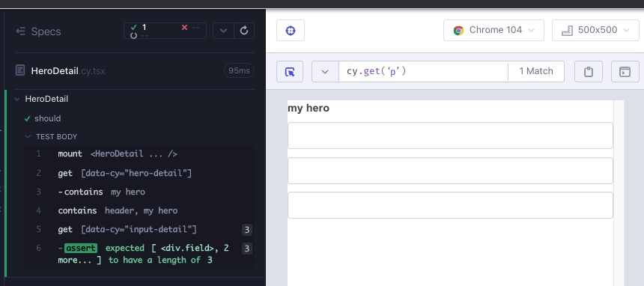
Task: Click the green assert command row
Action: click(x=139, y=254)
